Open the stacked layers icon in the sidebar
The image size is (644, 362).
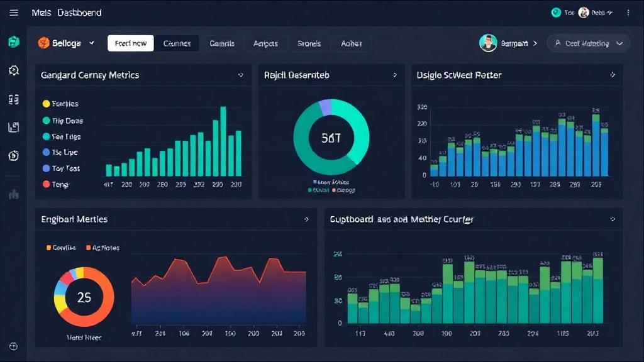coord(14,127)
